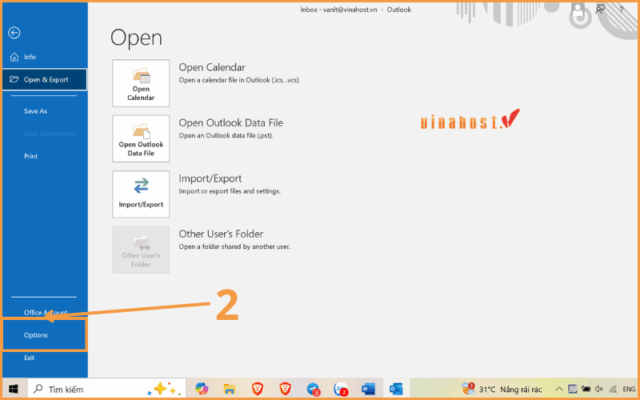Click the back arrow in the sidebar

(x=14, y=33)
